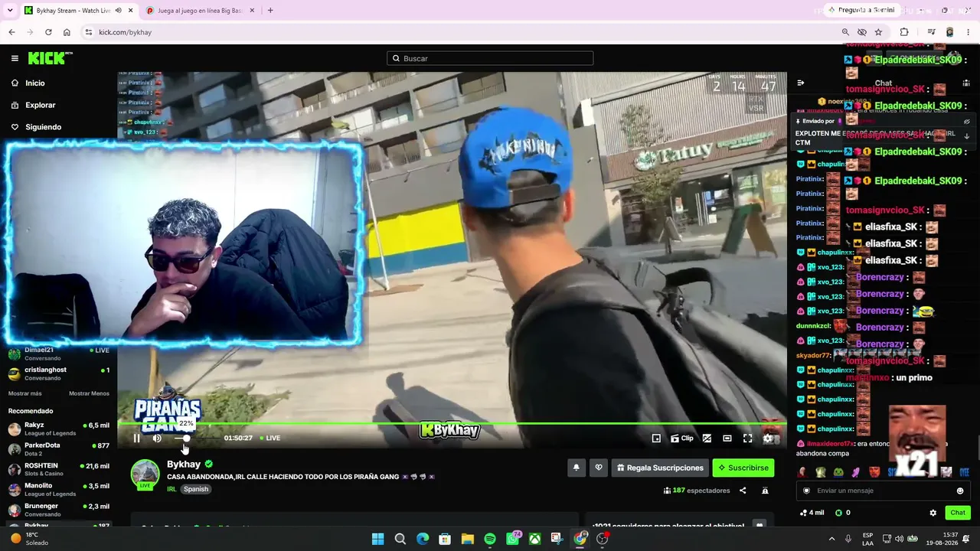Image resolution: width=980 pixels, height=551 pixels.
Task: Open Windows Start menu
Action: pos(377,539)
